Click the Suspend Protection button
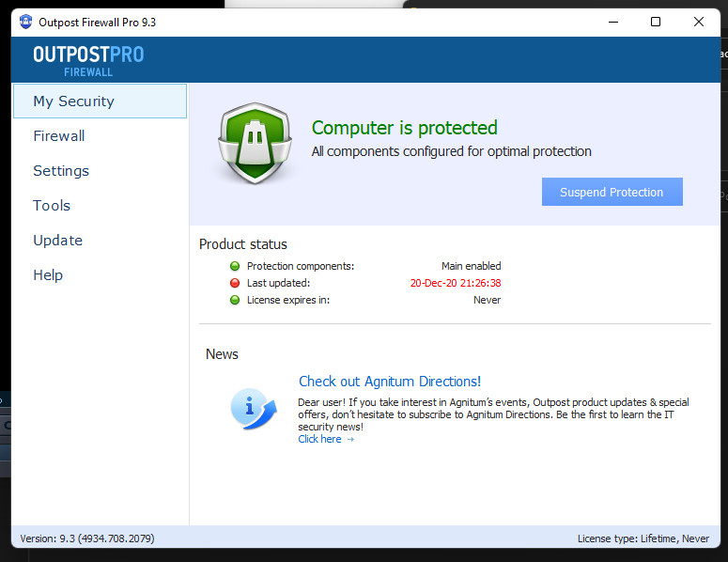 click(x=612, y=192)
